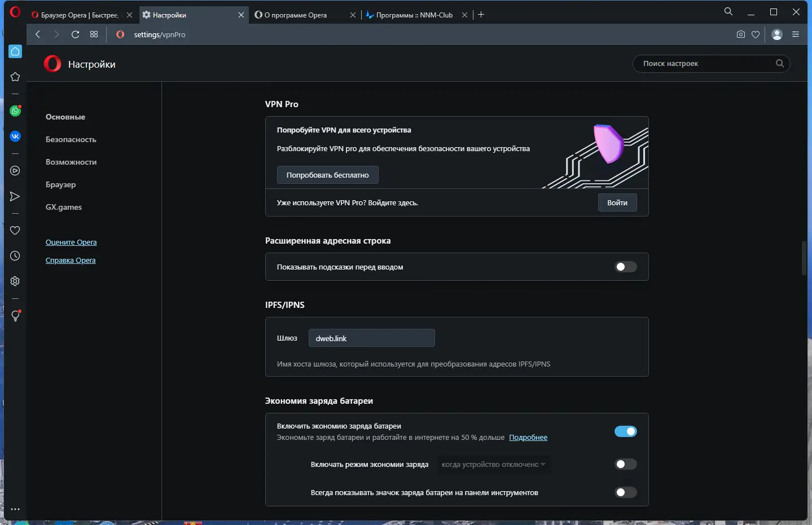The height and width of the screenshot is (525, 812).
Task: Open the Speed Dial start page
Action: 94,34
